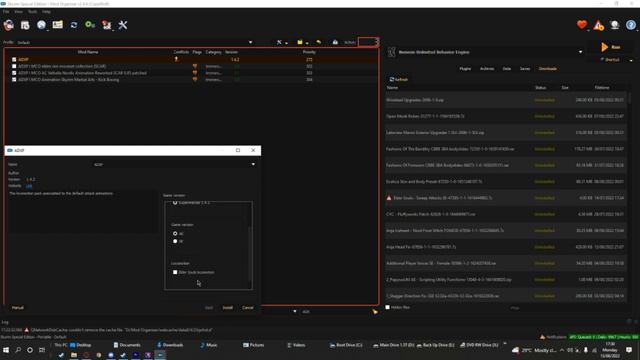Image resolution: width=640 pixels, height=360 pixels.
Task: Click the Refresh button in Downloads panel
Action: pos(399,80)
